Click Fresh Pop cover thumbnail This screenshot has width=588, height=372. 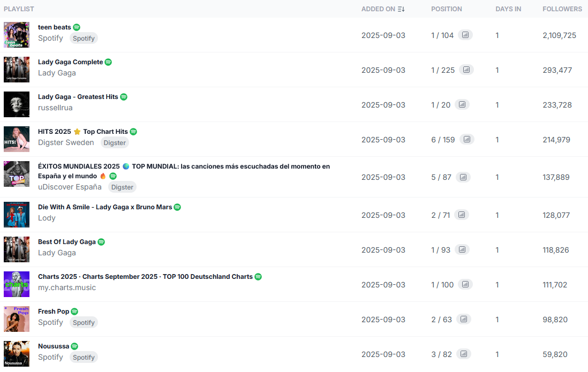(17, 319)
